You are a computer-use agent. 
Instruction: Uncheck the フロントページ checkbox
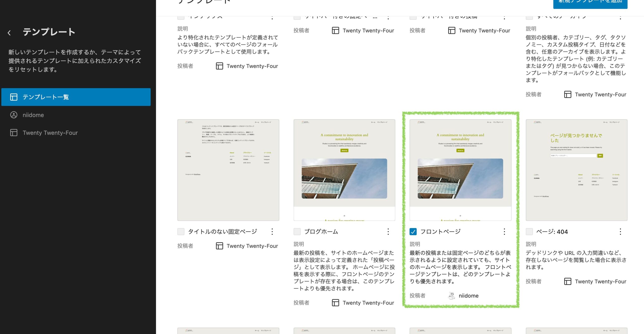pyautogui.click(x=413, y=231)
